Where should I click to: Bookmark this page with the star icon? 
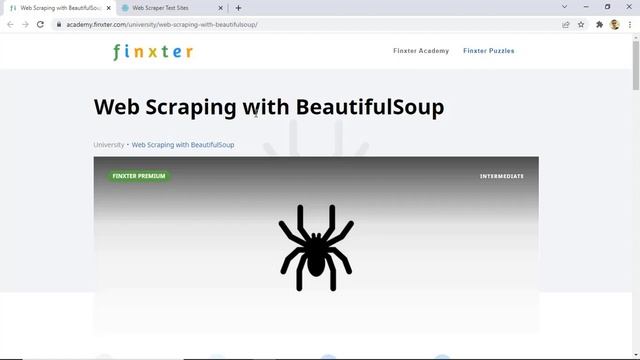pos(581,24)
